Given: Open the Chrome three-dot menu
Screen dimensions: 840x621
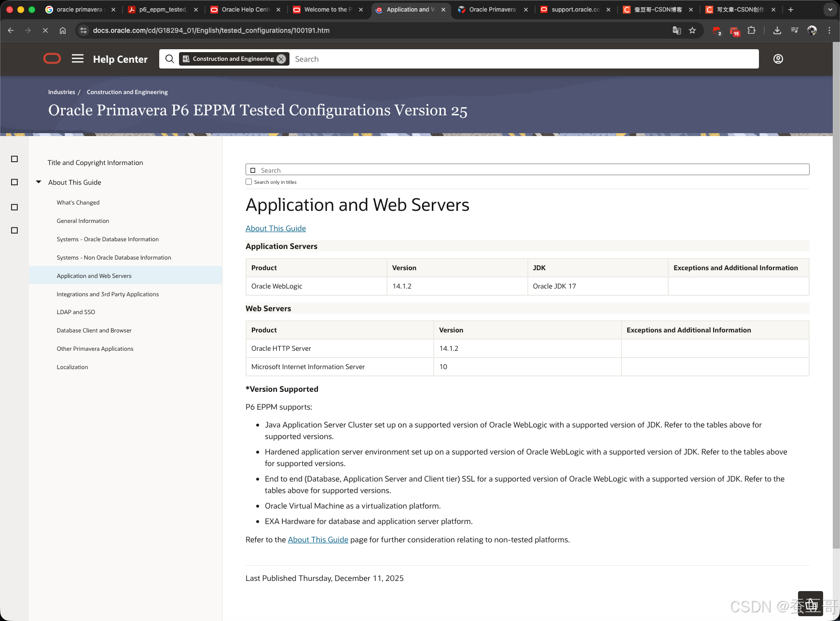Looking at the screenshot, I should tap(829, 30).
